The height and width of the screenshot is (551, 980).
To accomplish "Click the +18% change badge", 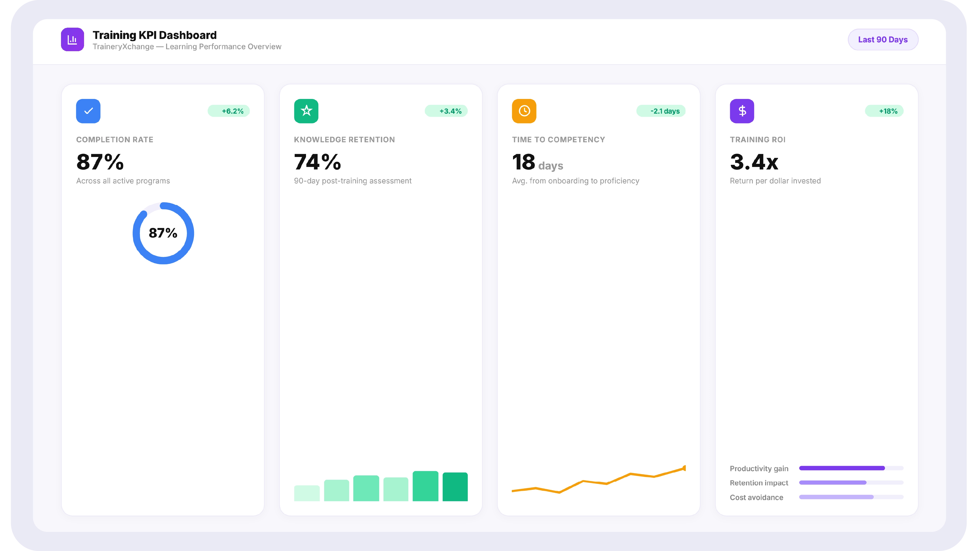I will [x=884, y=111].
